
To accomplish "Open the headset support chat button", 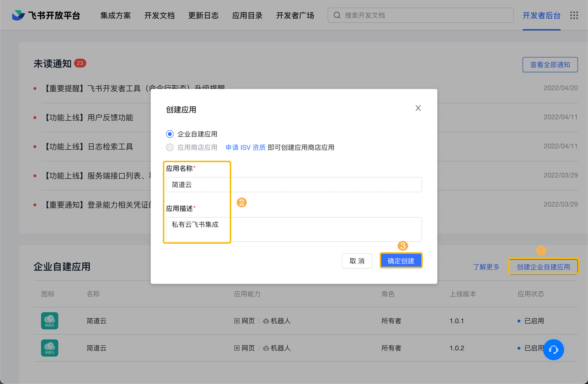I will tap(553, 349).
